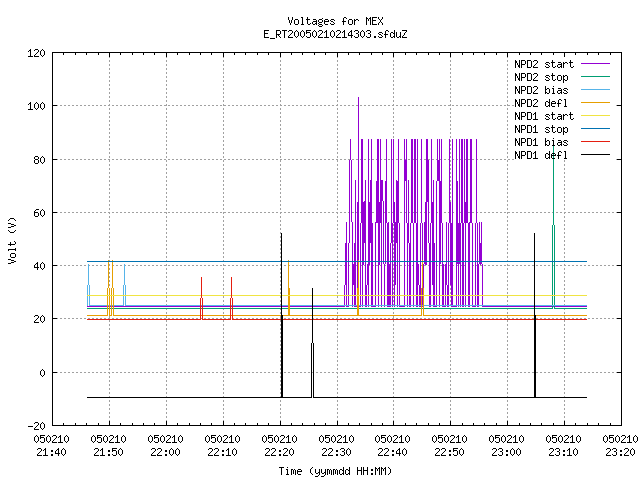Click the 'Time (yymmdd HH:MM)' x-axis label
This screenshot has width=640, height=480.
(x=335, y=471)
